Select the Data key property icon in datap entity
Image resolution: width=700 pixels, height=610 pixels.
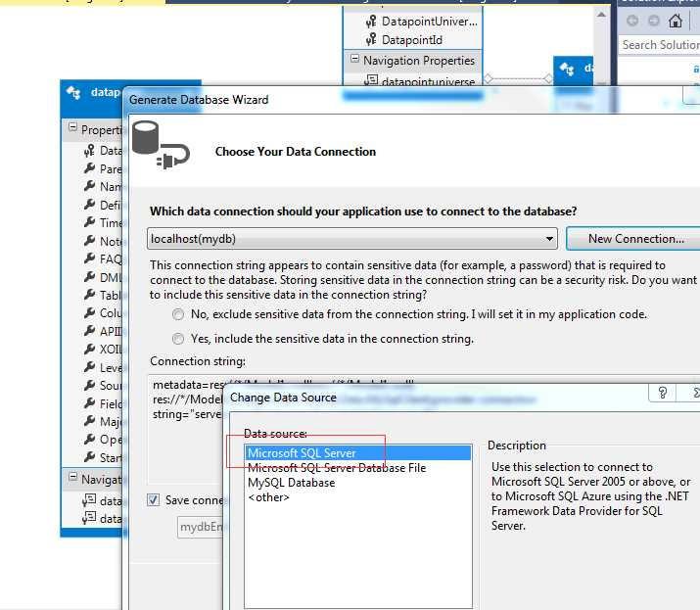click(89, 151)
